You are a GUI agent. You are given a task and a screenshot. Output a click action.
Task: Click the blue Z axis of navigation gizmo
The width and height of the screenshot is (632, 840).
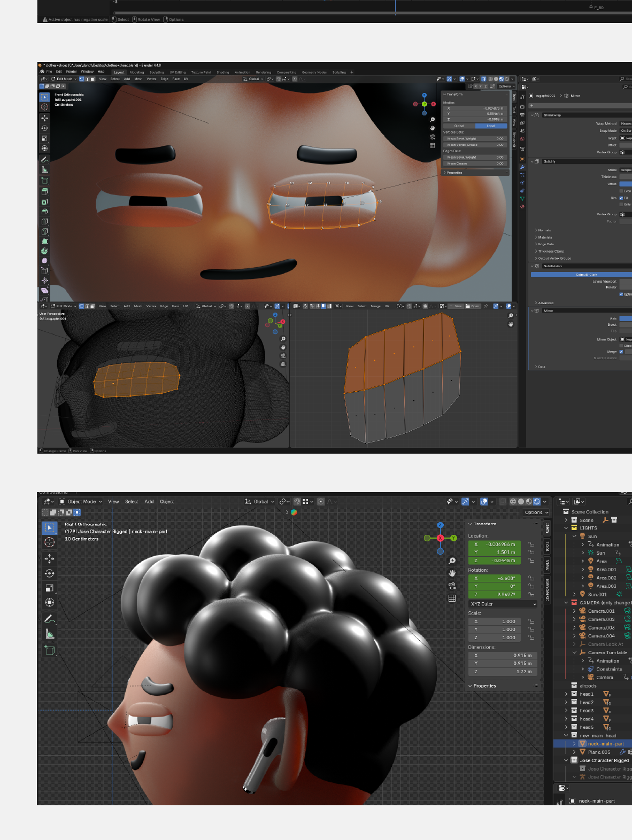440,525
